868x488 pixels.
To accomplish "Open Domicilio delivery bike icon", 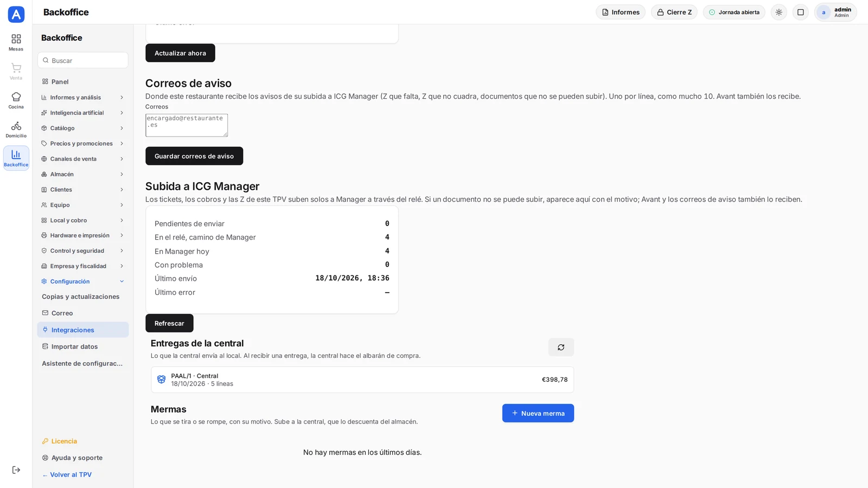I will [x=16, y=130].
